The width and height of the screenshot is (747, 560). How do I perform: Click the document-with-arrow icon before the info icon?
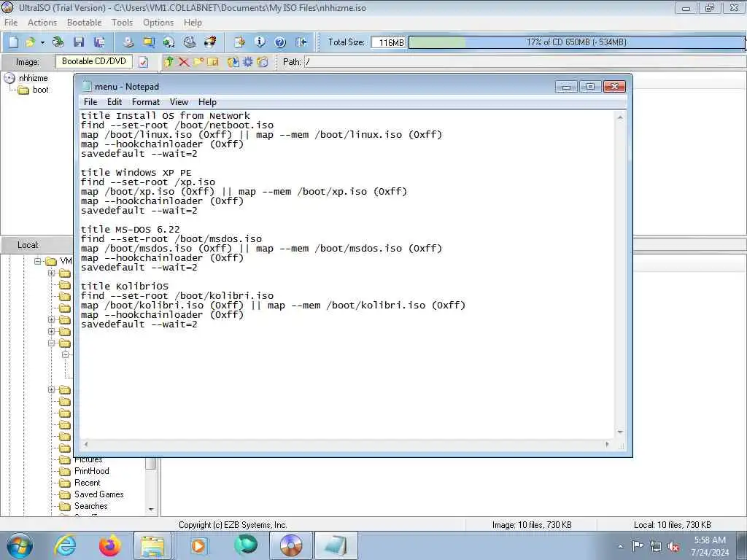239,42
